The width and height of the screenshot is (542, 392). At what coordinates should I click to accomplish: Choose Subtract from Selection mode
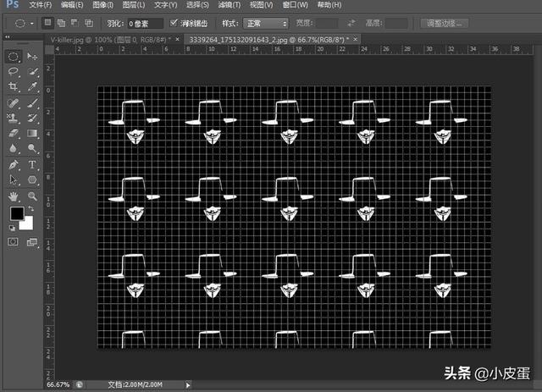click(x=75, y=23)
